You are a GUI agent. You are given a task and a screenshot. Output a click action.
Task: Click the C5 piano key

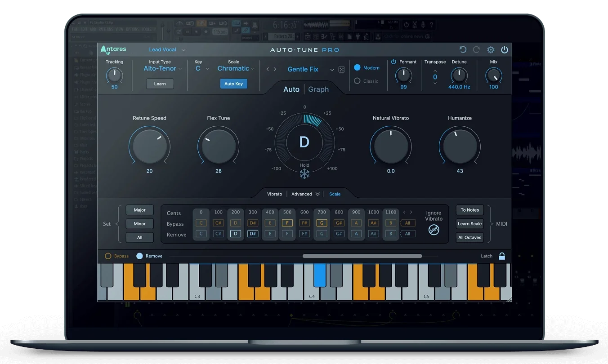(x=426, y=292)
